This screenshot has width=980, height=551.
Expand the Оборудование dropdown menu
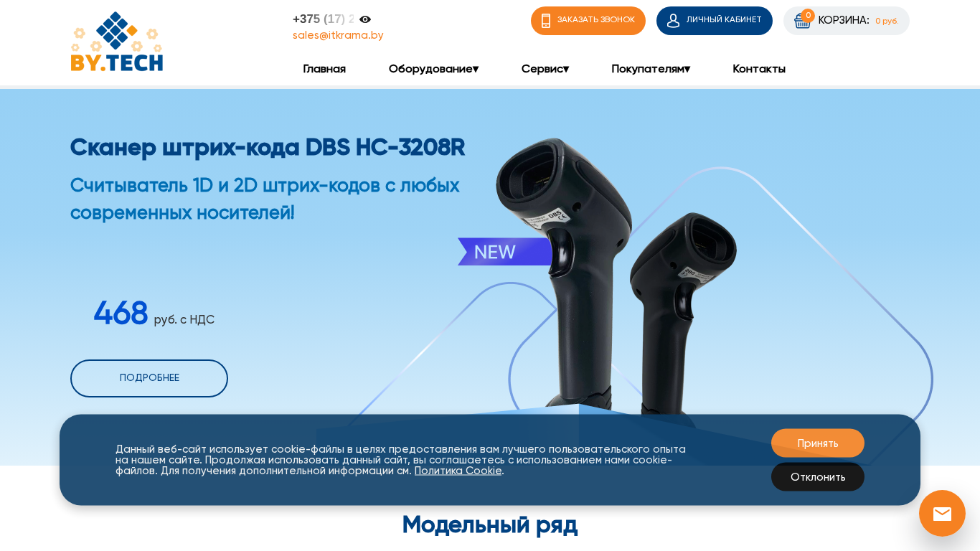433,69
